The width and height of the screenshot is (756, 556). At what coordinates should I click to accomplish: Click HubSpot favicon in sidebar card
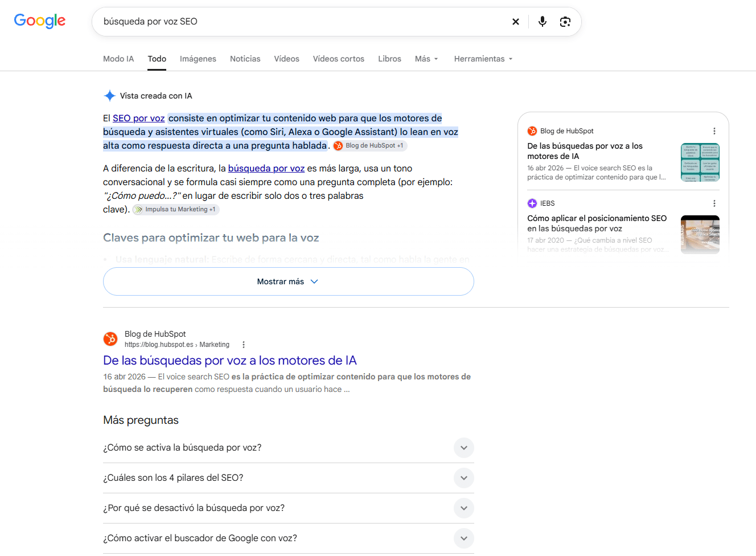tap(532, 131)
